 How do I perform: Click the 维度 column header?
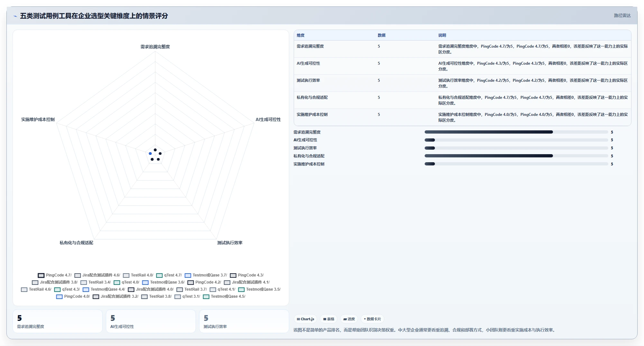point(300,35)
